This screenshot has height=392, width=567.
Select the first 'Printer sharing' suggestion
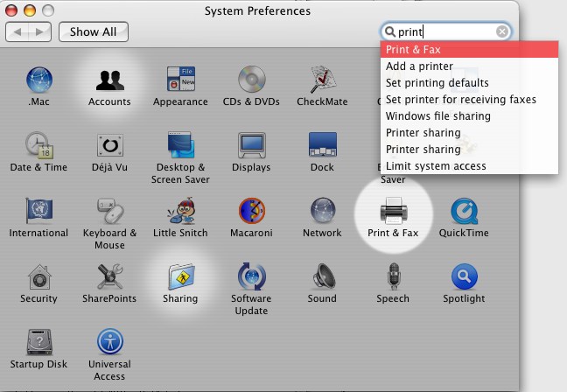click(469, 133)
